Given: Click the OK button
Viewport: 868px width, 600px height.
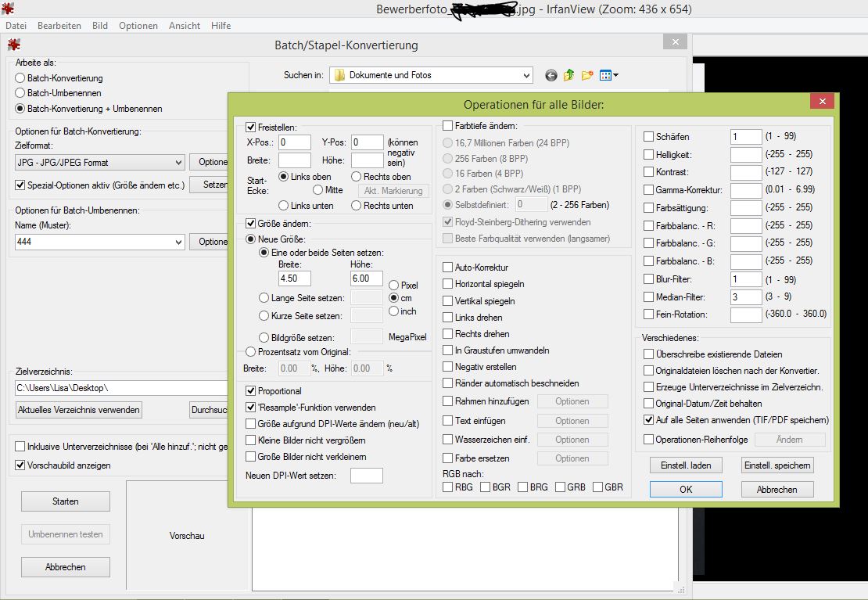Looking at the screenshot, I should (x=686, y=489).
